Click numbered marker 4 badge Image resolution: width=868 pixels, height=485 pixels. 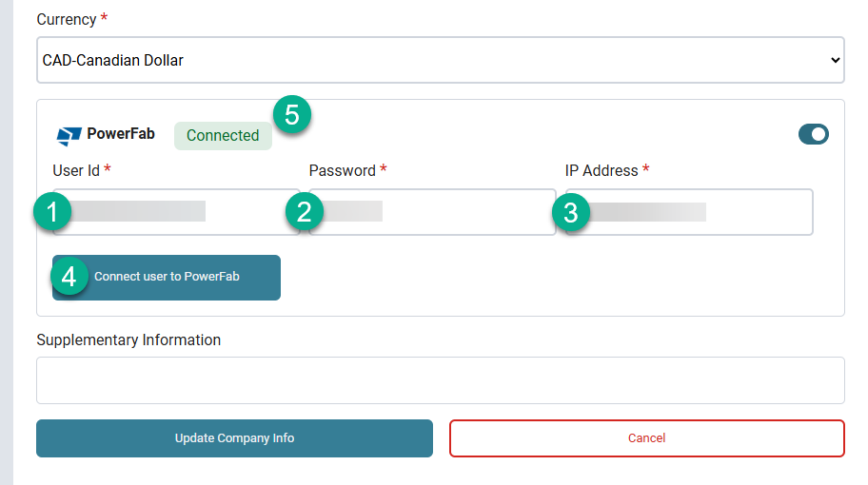click(x=69, y=276)
